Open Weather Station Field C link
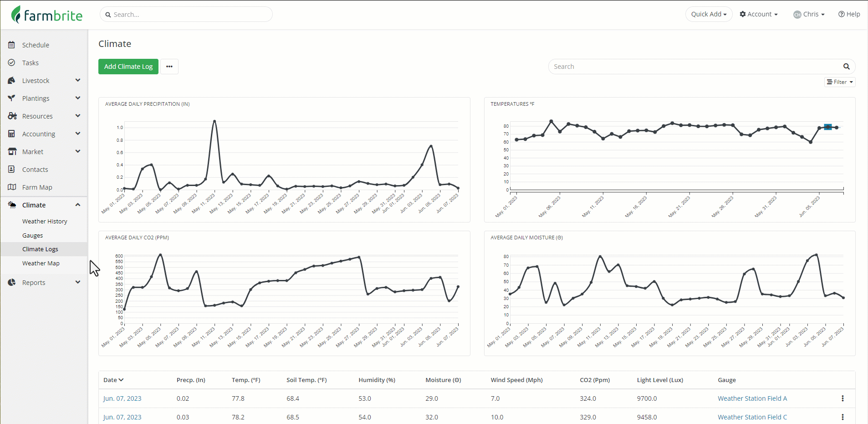Image resolution: width=868 pixels, height=424 pixels. click(752, 417)
